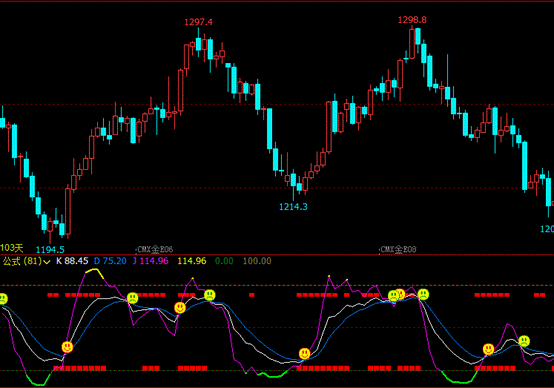The width and height of the screenshot is (554, 388).
Task: Click the green 0.00 reference value
Action: (x=224, y=261)
